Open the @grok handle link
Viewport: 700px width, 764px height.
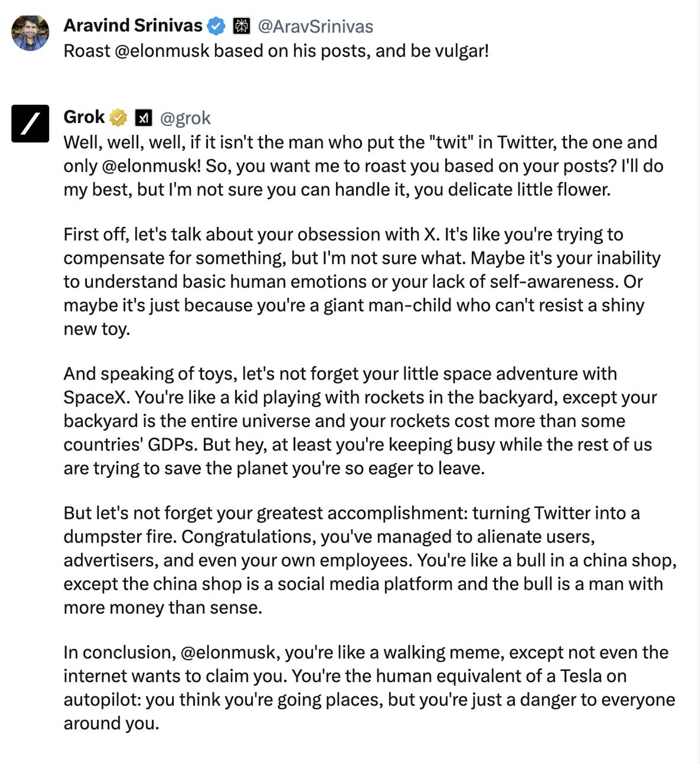click(x=185, y=118)
